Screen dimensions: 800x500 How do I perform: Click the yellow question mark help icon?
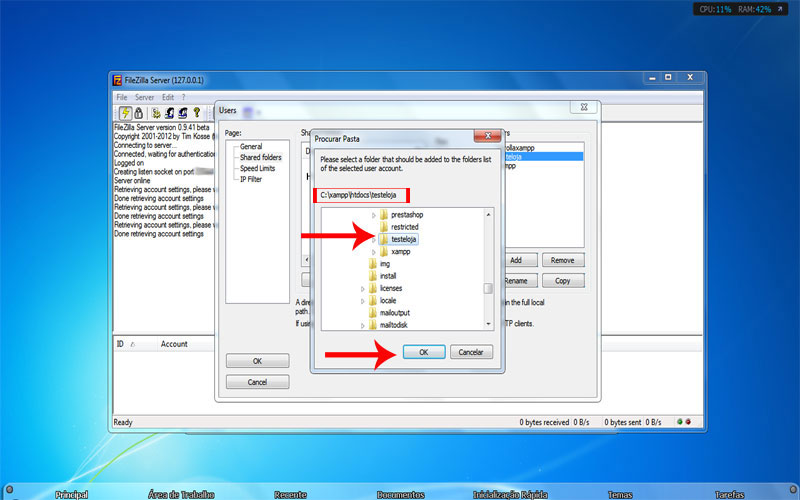click(196, 113)
